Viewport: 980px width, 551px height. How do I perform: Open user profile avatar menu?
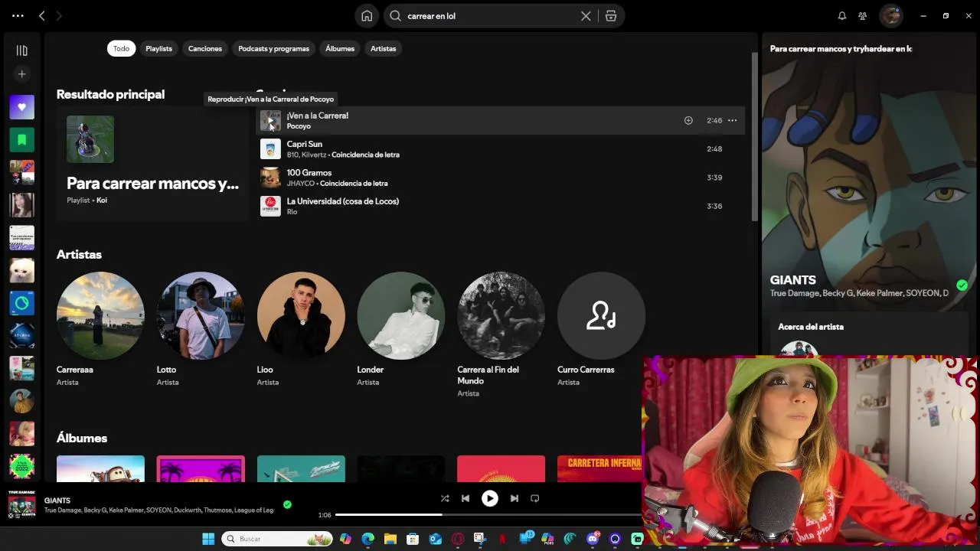pyautogui.click(x=890, y=15)
